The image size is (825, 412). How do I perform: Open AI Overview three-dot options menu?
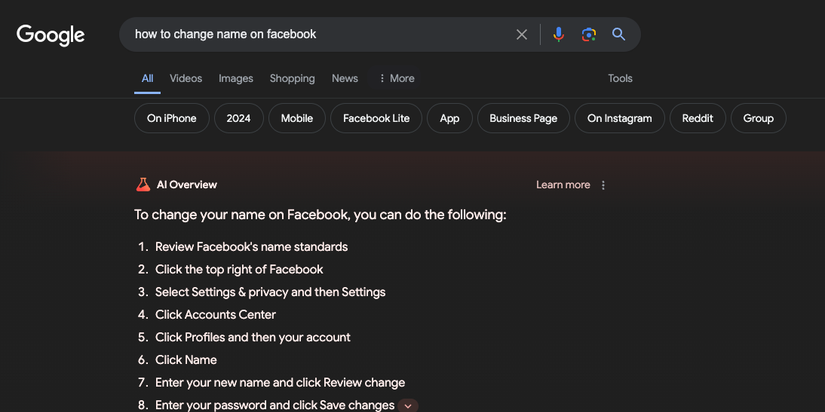point(603,185)
